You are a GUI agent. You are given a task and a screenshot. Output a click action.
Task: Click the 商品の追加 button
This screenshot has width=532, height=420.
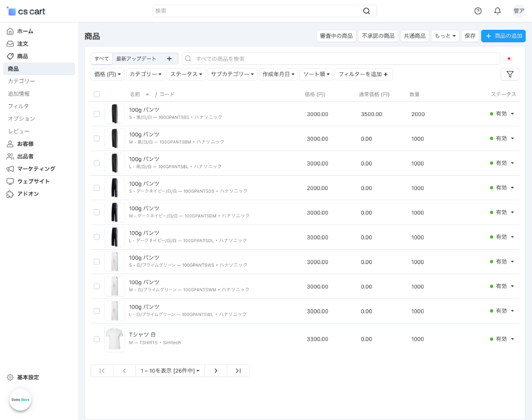click(x=503, y=36)
